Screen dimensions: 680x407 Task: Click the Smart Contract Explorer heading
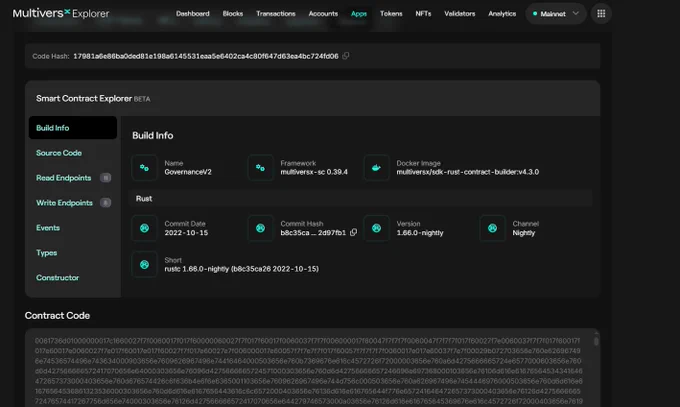[x=84, y=98]
